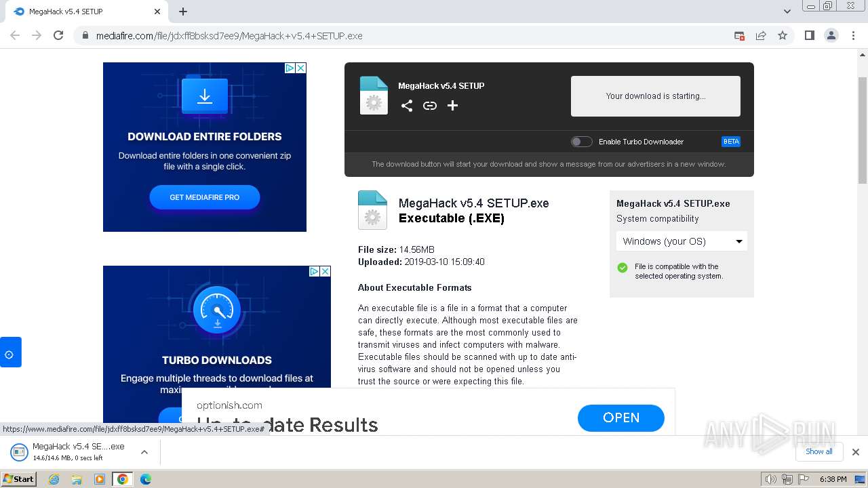Expand the download item options chevron
The image size is (868, 488).
tap(144, 452)
